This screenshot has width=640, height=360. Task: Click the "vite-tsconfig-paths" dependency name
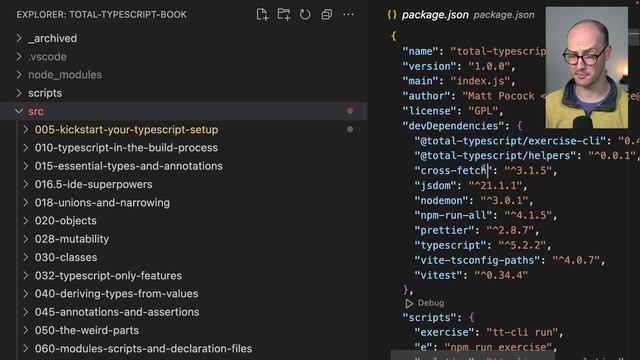[x=477, y=260]
